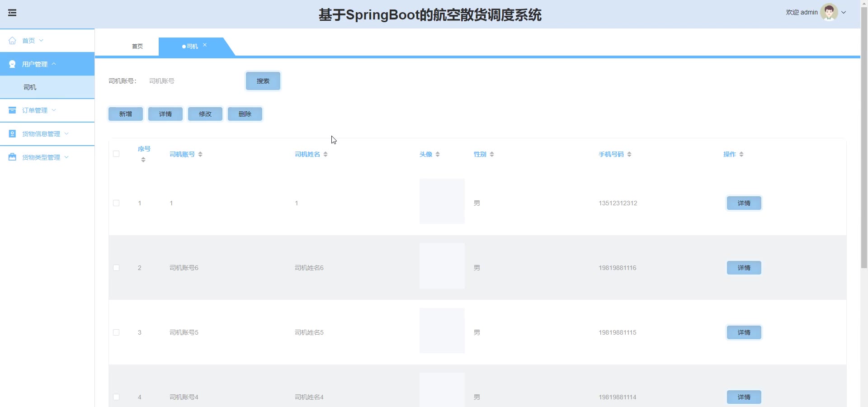This screenshot has height=407, width=868.
Task: Open the 订单管理 sidebar menu
Action: (x=47, y=110)
